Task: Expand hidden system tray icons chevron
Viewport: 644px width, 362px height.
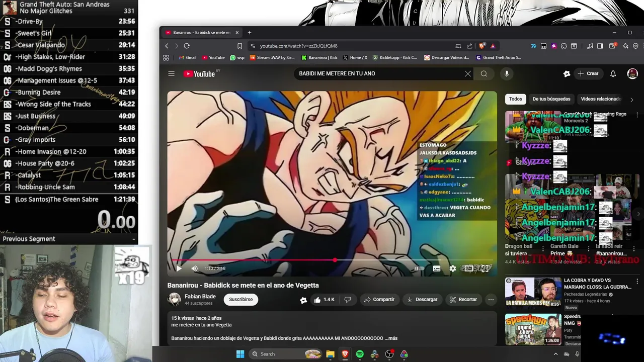Action: 556,354
